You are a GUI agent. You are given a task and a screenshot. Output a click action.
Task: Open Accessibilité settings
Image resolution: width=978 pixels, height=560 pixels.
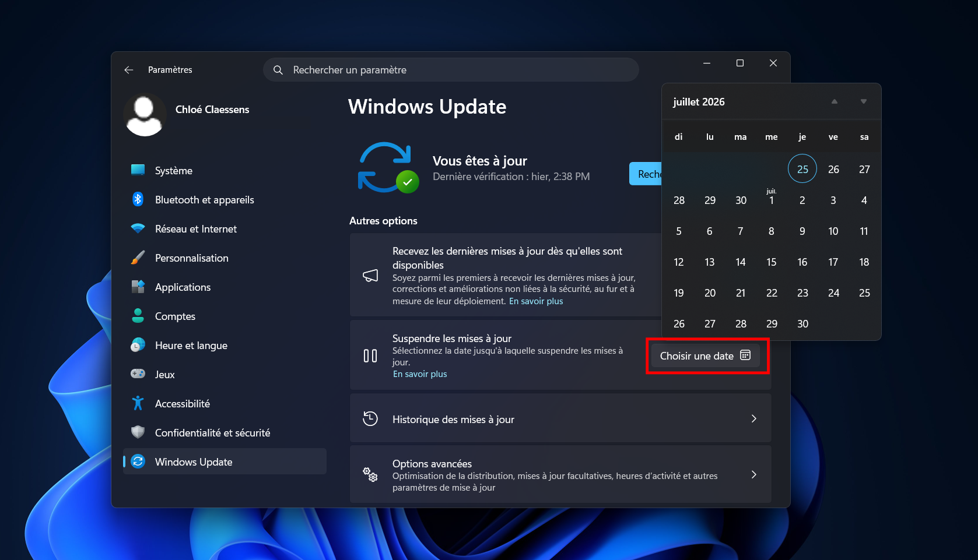pyautogui.click(x=225, y=403)
